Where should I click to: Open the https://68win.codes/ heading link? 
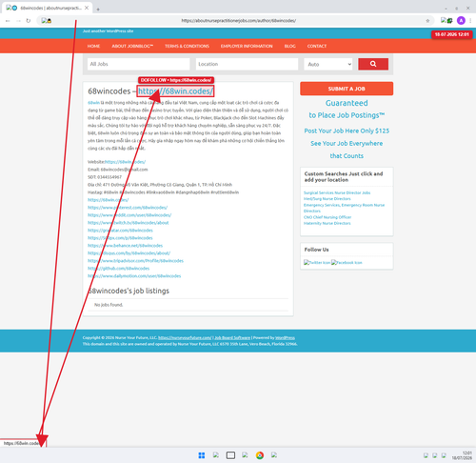175,91
